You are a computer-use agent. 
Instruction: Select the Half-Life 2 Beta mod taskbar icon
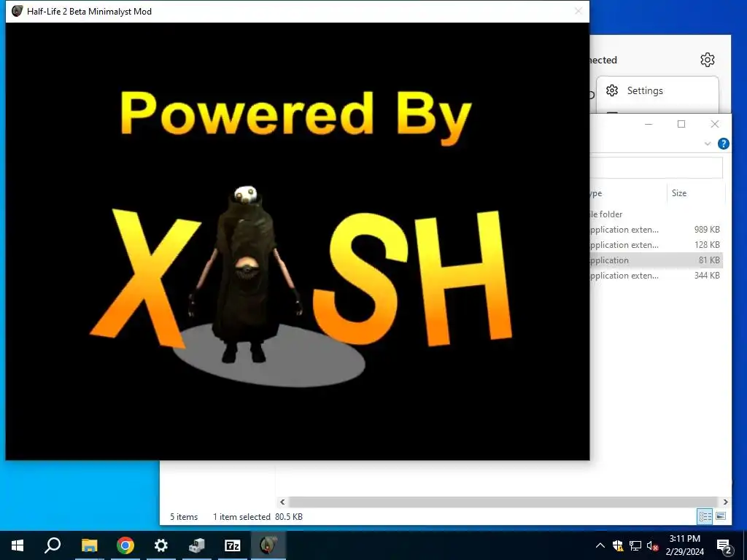(x=268, y=545)
